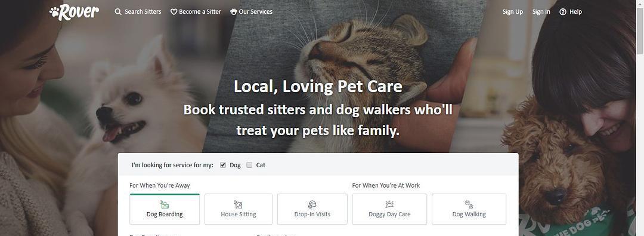Click the page vertical scrollbar
Screen dimensions: 644x236
pos(640,118)
